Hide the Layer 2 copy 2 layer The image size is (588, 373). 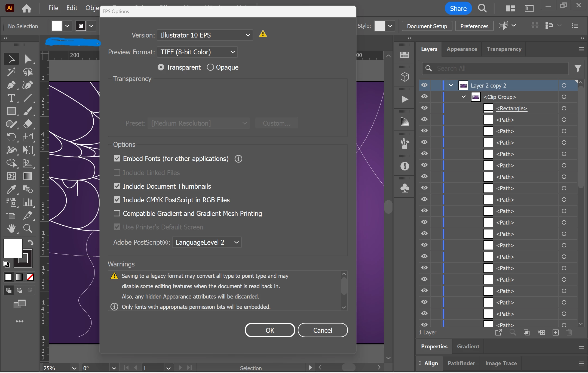[x=424, y=85]
